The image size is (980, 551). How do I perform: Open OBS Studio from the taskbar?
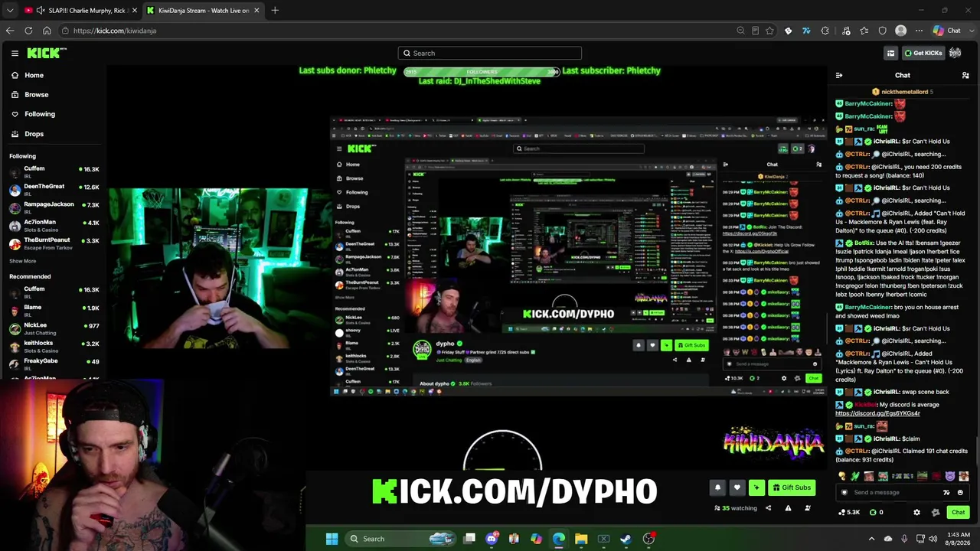(648, 539)
